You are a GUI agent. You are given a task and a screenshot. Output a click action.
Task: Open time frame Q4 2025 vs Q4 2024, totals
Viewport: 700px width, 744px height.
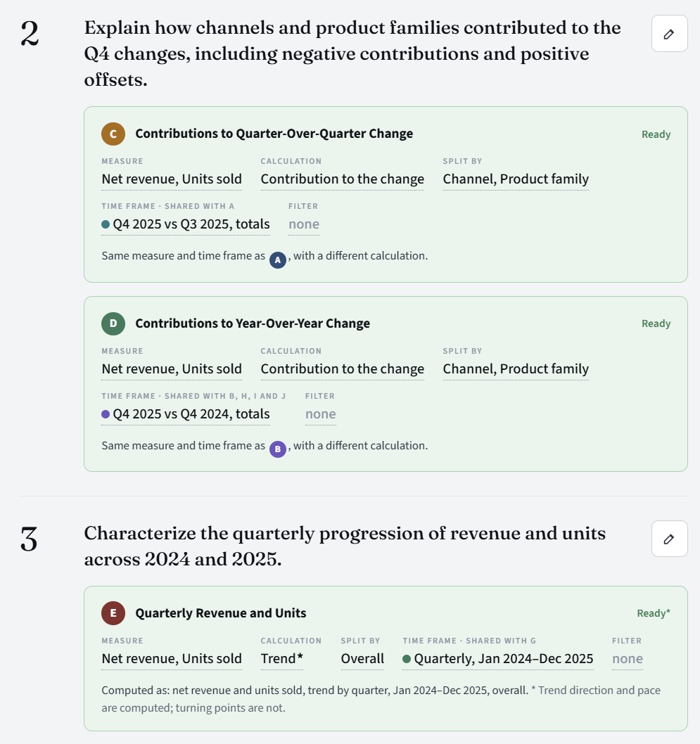(x=186, y=414)
